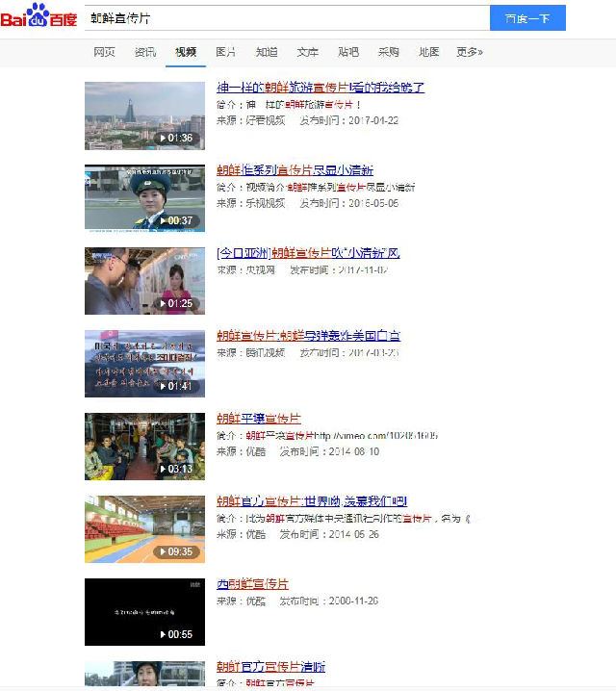Screen dimensions: 616x691
Task: Open the 01:41 missile video thumbnail
Action: (x=144, y=364)
